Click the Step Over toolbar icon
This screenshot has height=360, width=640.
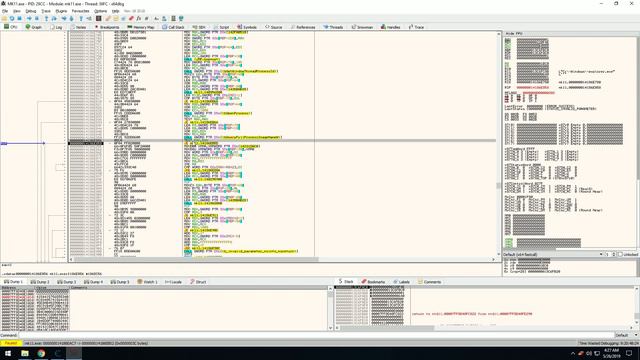(x=54, y=18)
